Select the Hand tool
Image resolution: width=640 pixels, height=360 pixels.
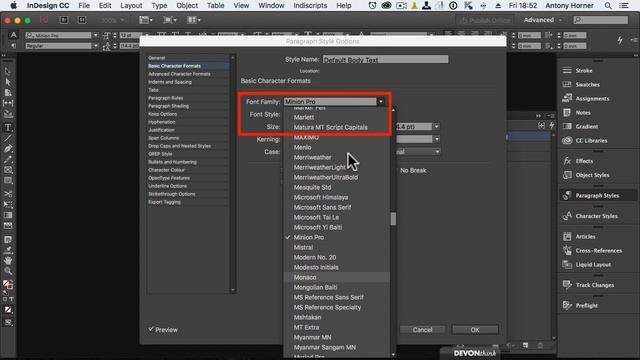[x=8, y=260]
